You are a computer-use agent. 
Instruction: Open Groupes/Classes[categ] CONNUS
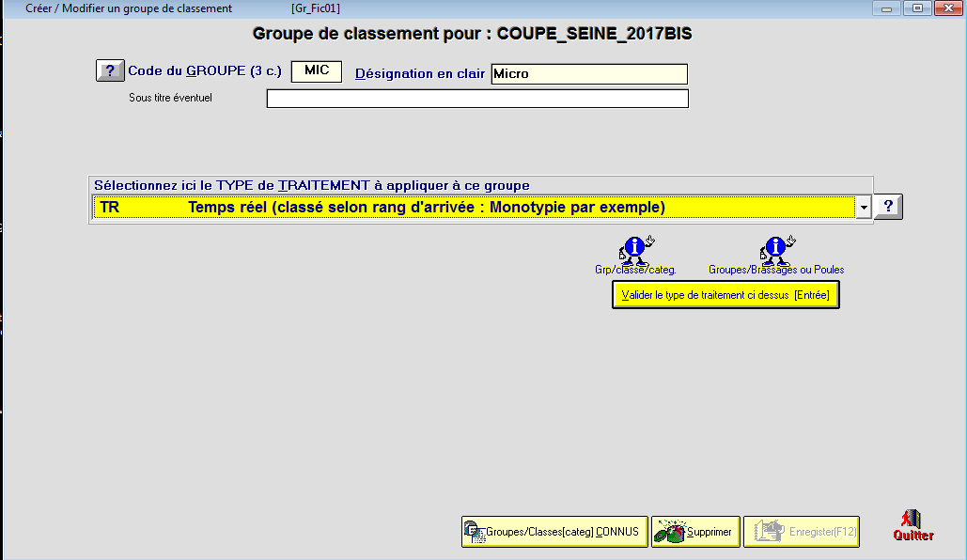554,532
